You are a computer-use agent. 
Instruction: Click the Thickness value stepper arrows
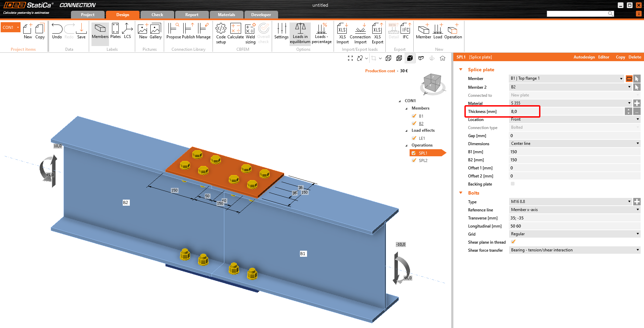(x=628, y=111)
